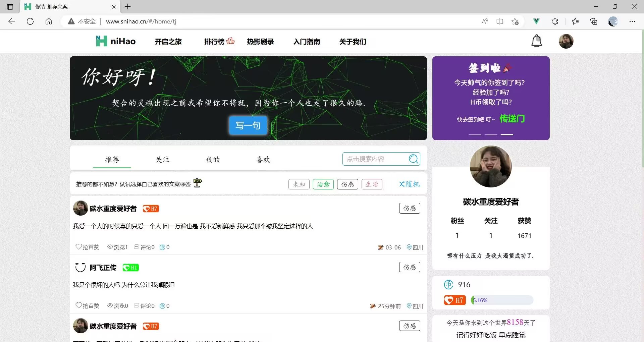Open the browser favorites list icon
The image size is (644, 342).
pyautogui.click(x=575, y=21)
